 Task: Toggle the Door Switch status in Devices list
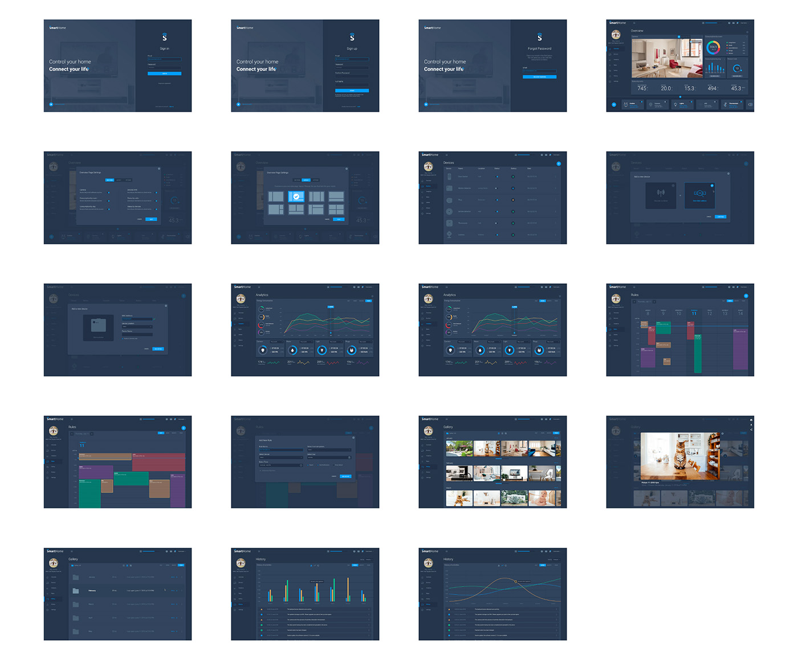click(497, 177)
